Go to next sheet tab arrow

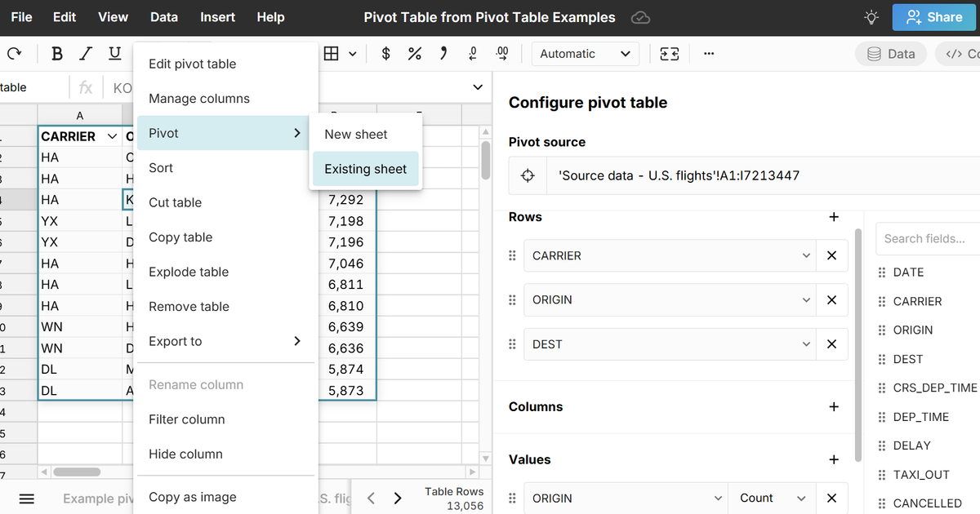[x=398, y=498]
